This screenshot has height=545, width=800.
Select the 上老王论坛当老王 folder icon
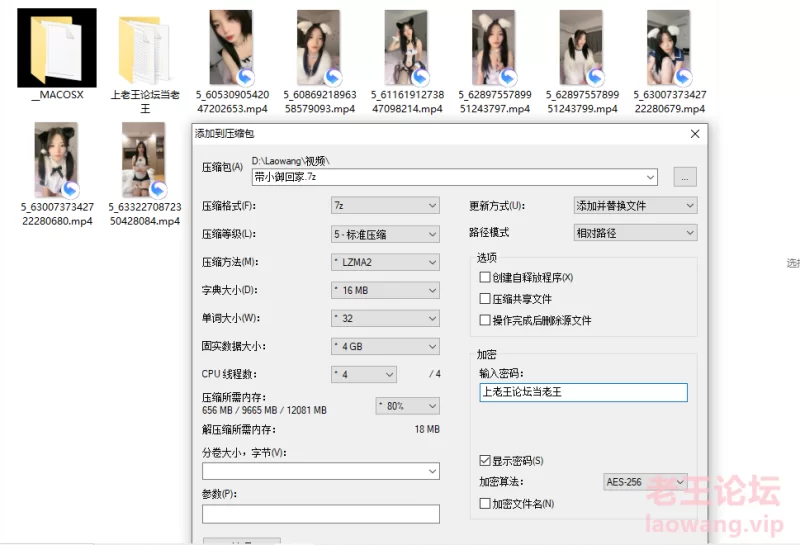(144, 49)
